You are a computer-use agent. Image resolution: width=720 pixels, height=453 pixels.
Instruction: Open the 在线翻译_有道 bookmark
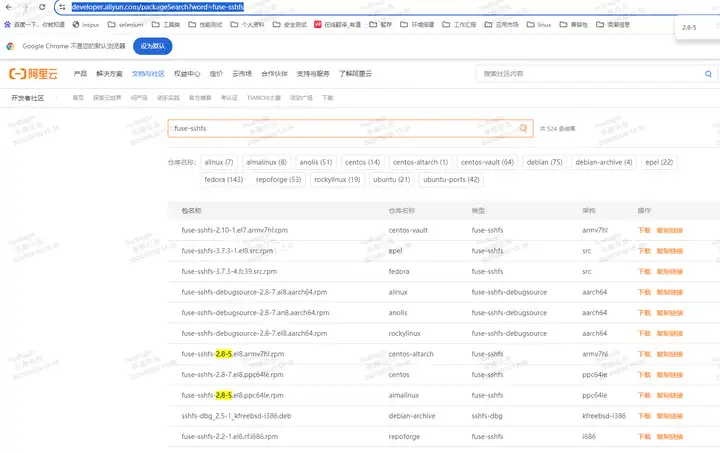click(338, 25)
